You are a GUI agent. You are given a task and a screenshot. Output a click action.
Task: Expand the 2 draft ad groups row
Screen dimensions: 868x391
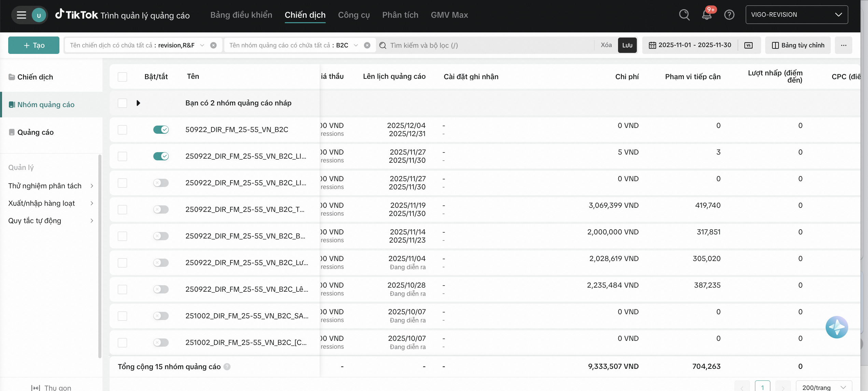[138, 103]
